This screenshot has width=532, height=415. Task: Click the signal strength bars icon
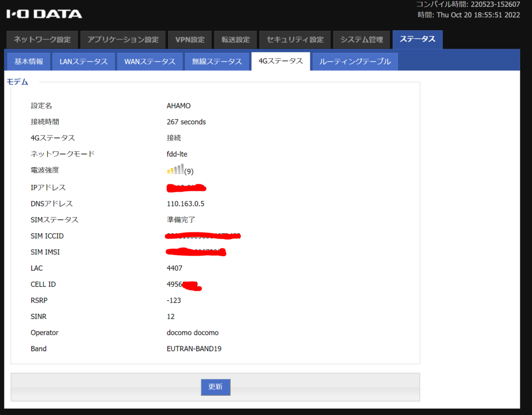[175, 170]
